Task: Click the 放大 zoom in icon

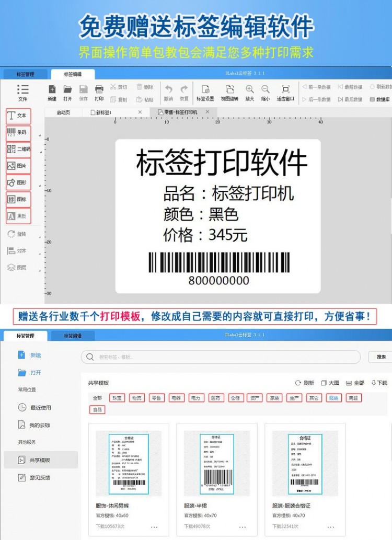Action: [249, 93]
